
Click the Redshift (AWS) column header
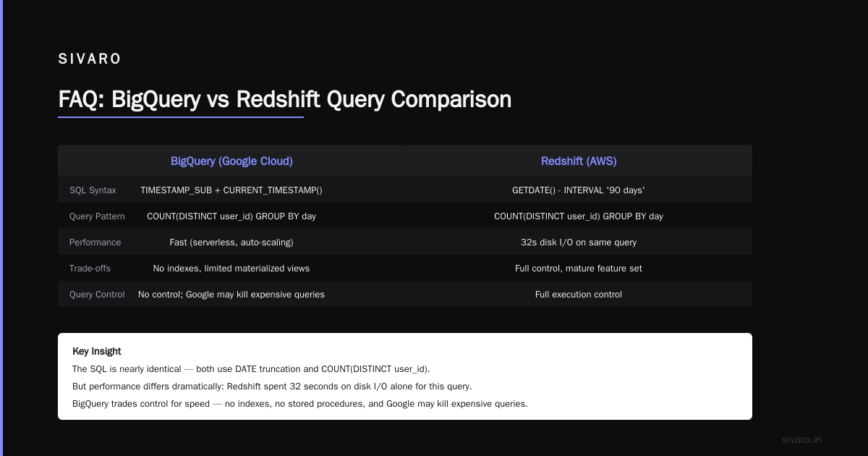(x=579, y=161)
